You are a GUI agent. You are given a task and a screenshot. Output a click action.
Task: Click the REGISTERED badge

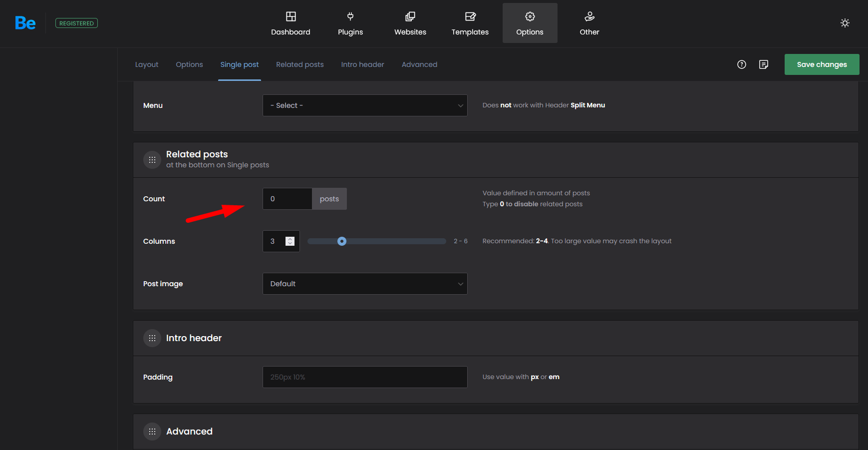[76, 23]
